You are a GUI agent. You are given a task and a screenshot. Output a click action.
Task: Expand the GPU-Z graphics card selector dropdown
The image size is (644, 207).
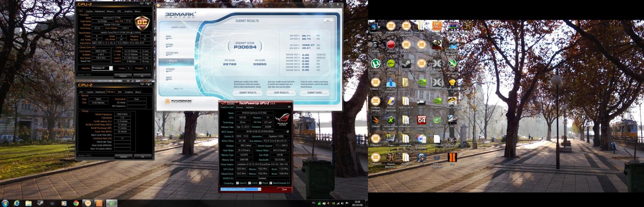pyautogui.click(x=259, y=189)
